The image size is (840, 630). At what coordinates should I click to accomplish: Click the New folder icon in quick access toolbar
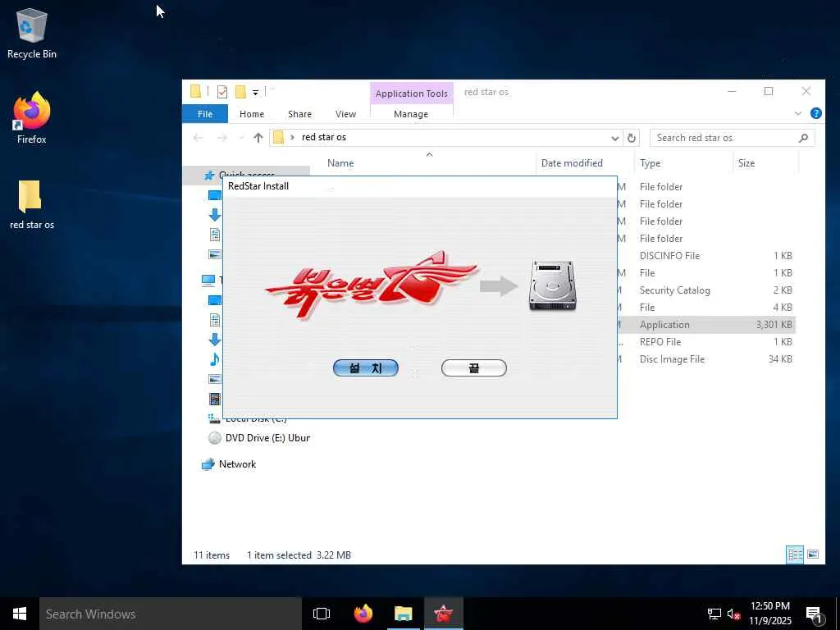click(240, 92)
